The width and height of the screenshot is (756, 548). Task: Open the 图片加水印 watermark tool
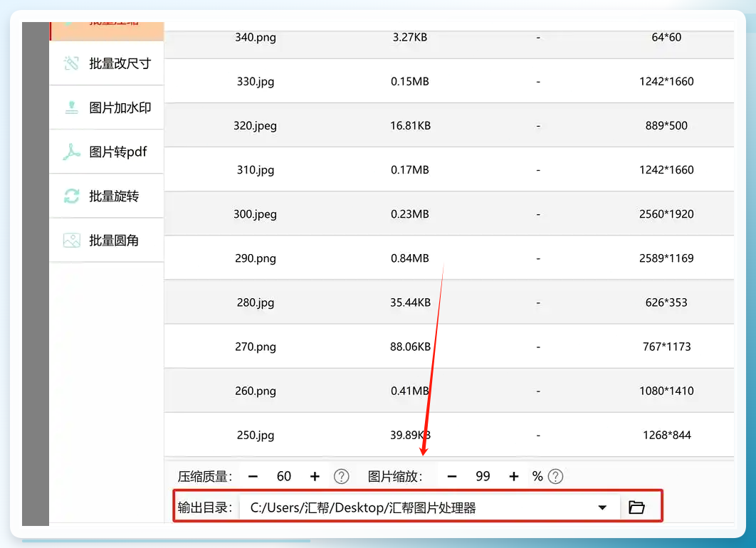click(107, 107)
